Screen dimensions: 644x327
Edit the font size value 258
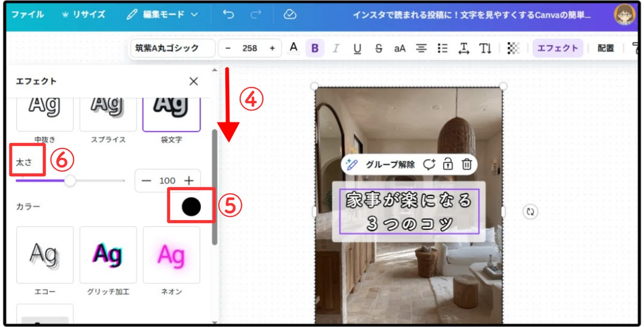coord(250,48)
